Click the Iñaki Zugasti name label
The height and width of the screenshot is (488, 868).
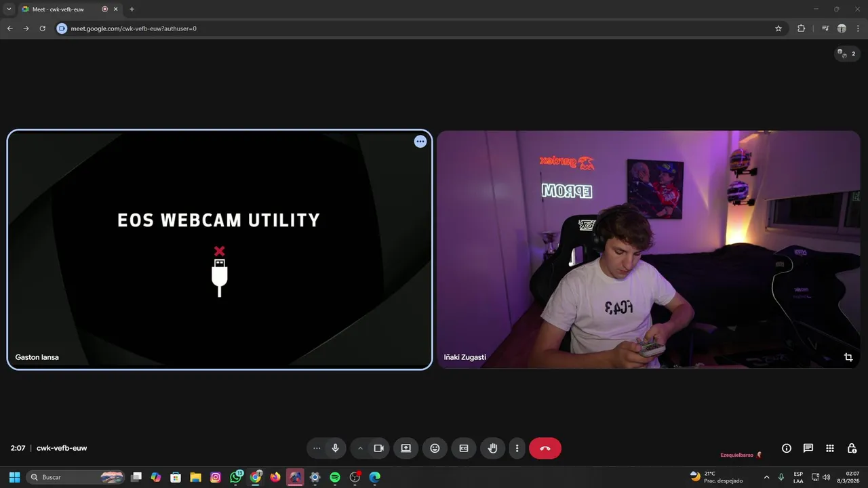465,357
